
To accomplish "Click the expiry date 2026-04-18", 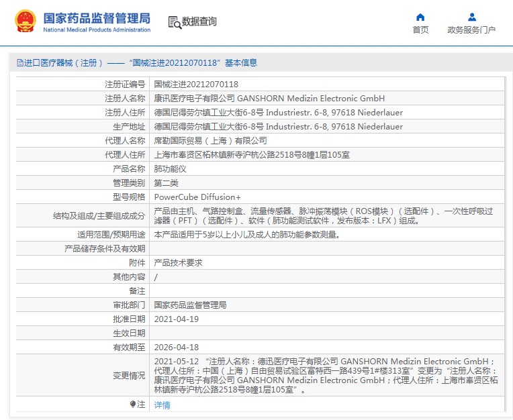I will (177, 347).
